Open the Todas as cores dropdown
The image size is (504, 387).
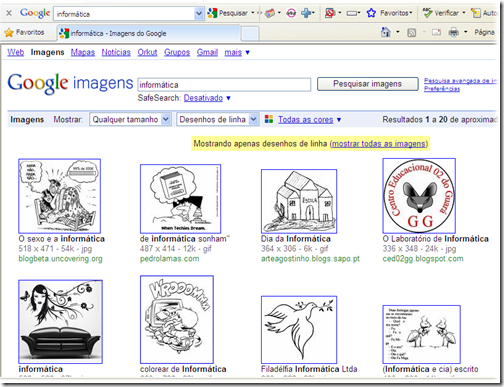(x=309, y=119)
